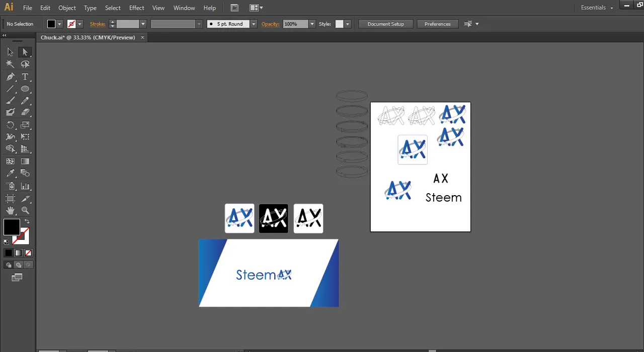Select the Paintbrush tool
644x352 pixels.
coord(10,101)
